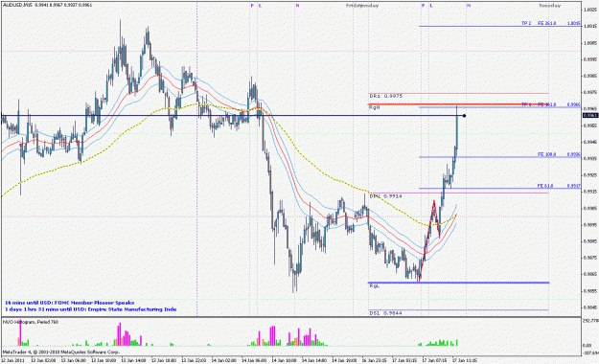599x364 pixels.
Task: Click the DS1 0.9844 support label
Action: pos(386,313)
